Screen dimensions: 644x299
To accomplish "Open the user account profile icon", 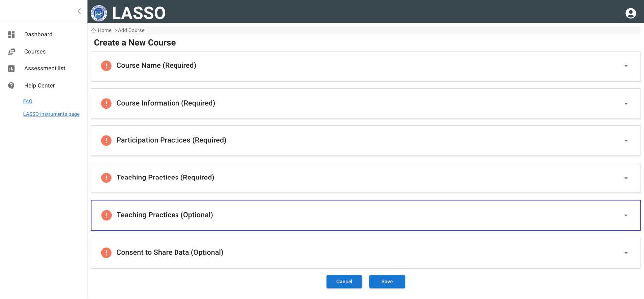I will [631, 13].
